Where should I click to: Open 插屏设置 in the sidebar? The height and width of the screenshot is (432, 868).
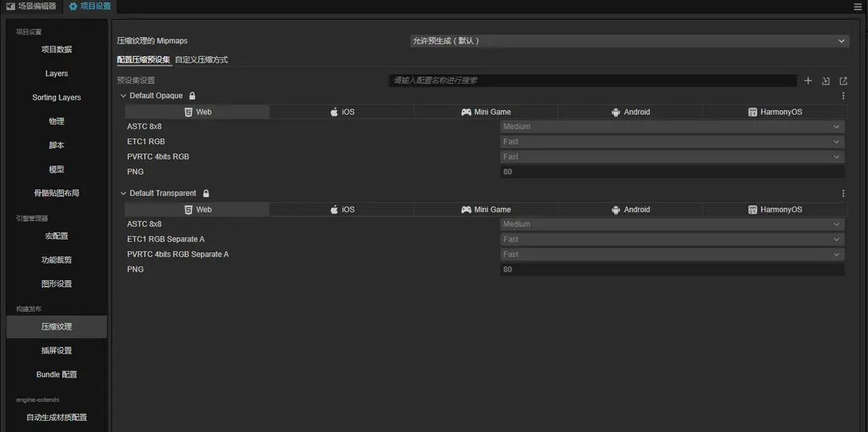tap(56, 351)
